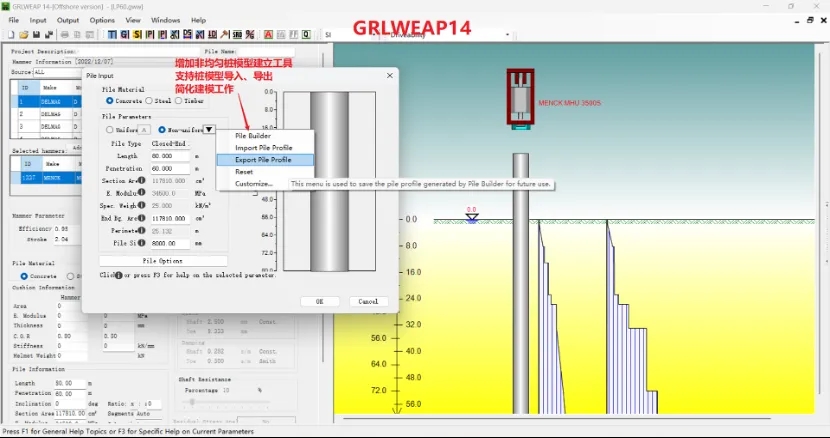The image size is (830, 438).
Task: Select Timber pile material radio button
Action: [x=179, y=100]
